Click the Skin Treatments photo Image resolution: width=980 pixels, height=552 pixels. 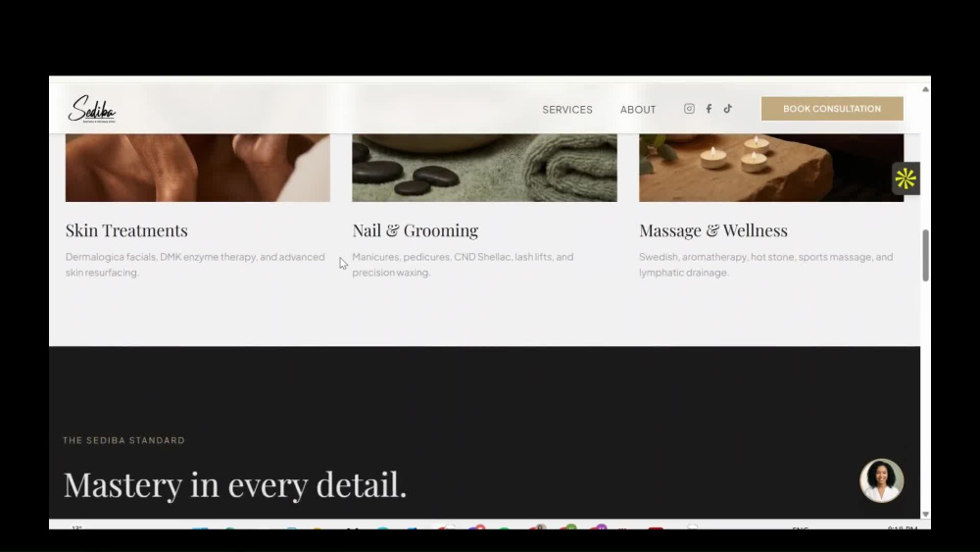click(198, 168)
